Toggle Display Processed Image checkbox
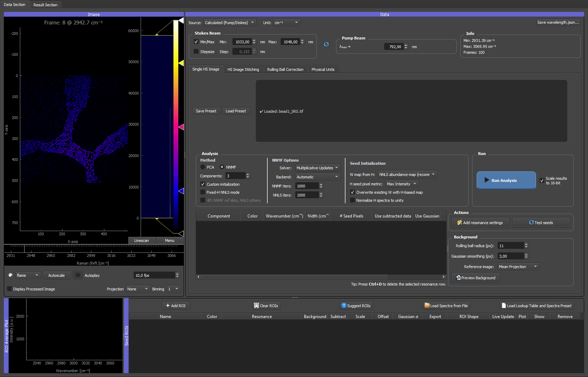588x377 pixels. tap(9, 289)
